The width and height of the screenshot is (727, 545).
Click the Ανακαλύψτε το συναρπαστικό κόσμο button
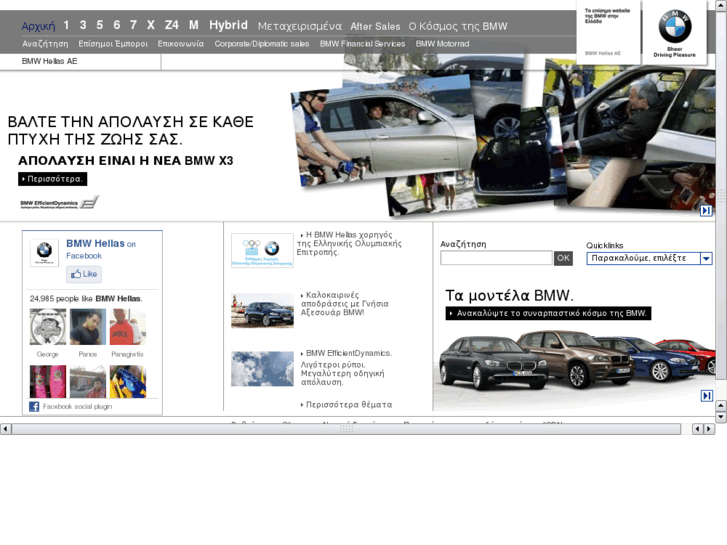[x=548, y=314]
